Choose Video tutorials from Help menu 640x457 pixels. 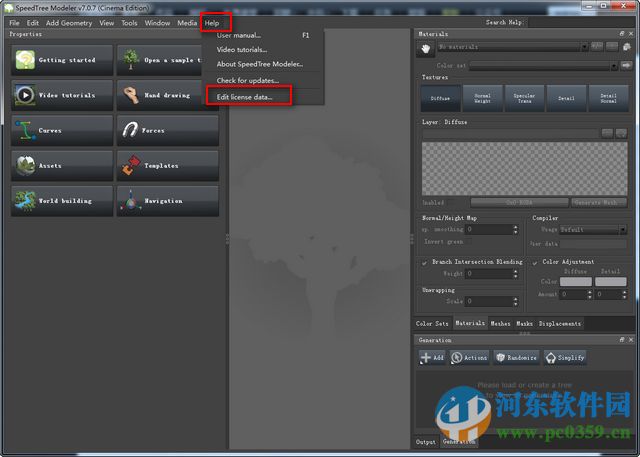coord(242,50)
